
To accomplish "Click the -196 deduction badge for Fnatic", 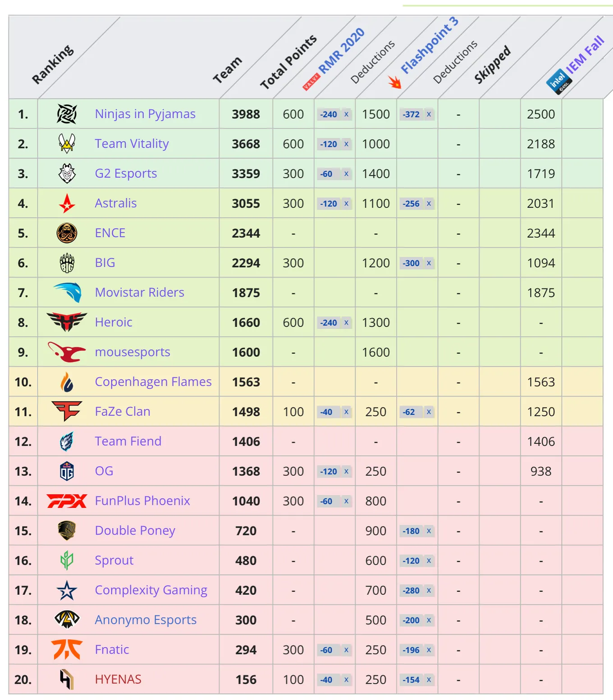I will click(416, 650).
